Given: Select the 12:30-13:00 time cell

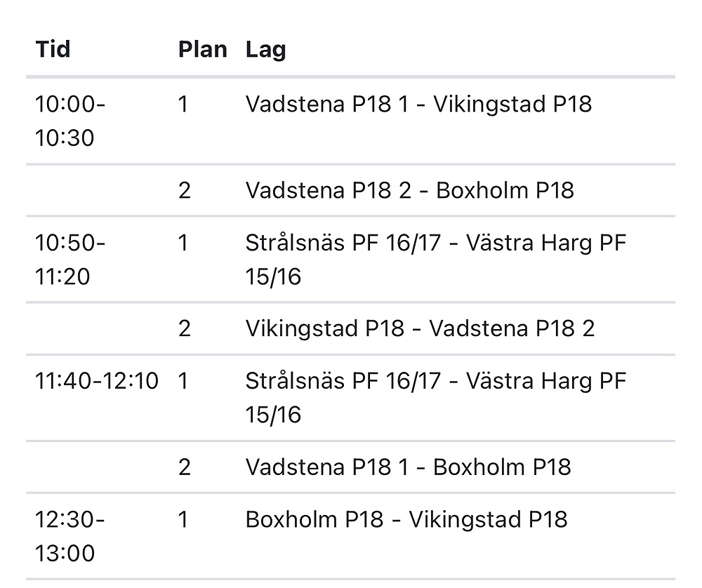Looking at the screenshot, I should click(70, 536).
